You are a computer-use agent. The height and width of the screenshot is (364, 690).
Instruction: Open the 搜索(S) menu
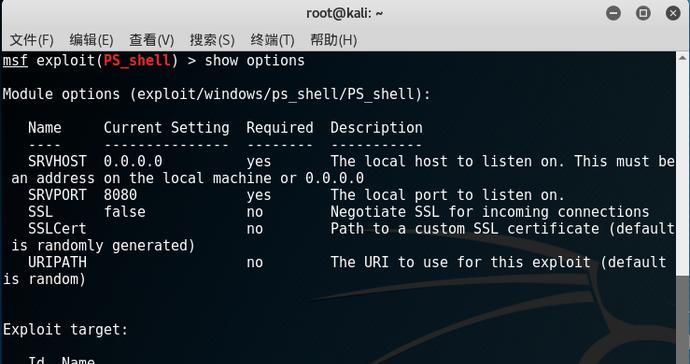[x=212, y=40]
